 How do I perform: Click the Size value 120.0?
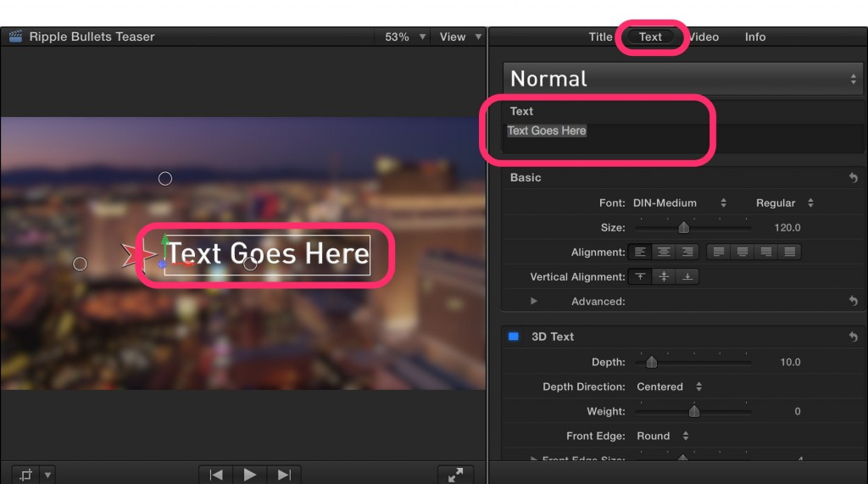tap(787, 228)
